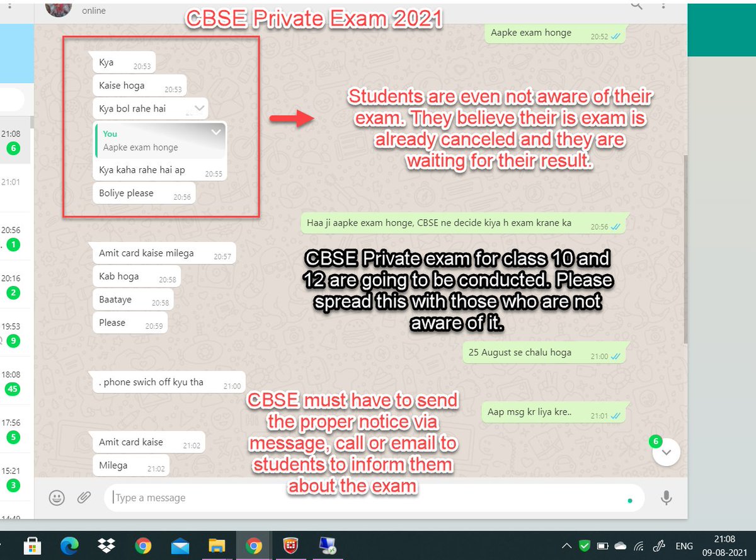Click the search magnifier in chat header
This screenshot has height=560, width=756.
point(636,4)
